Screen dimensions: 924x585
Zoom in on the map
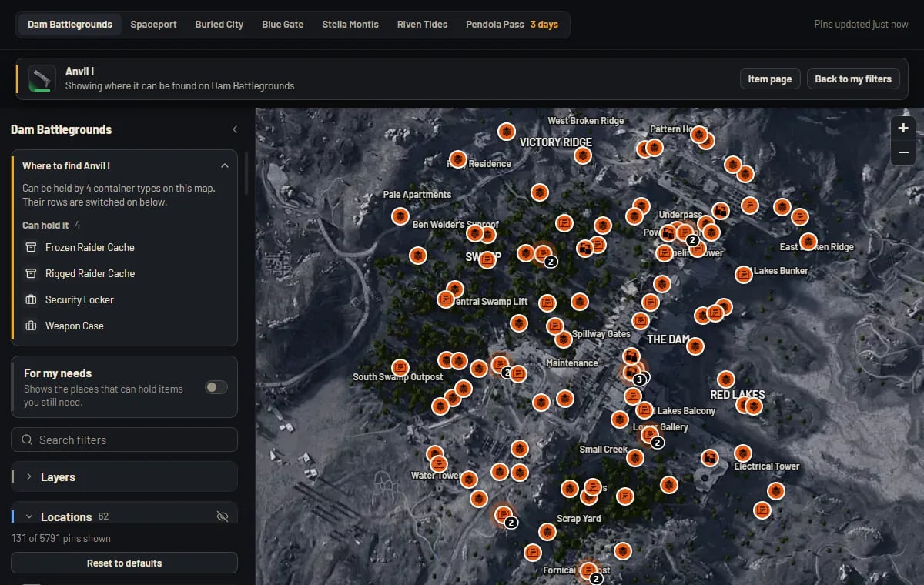(903, 128)
